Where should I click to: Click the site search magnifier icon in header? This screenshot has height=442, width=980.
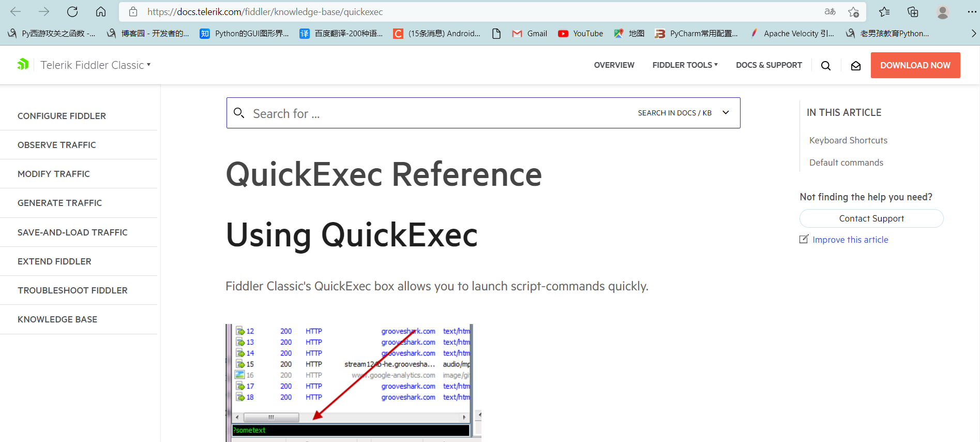pos(826,66)
